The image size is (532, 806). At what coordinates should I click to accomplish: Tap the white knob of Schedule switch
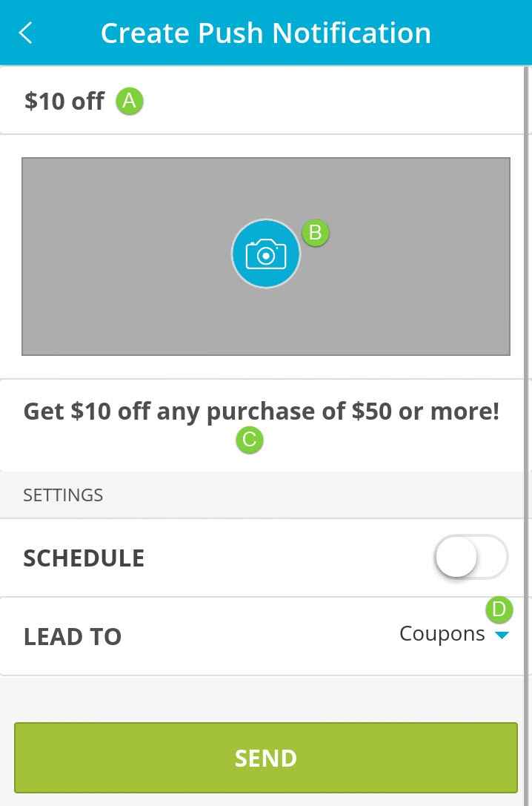(456, 557)
